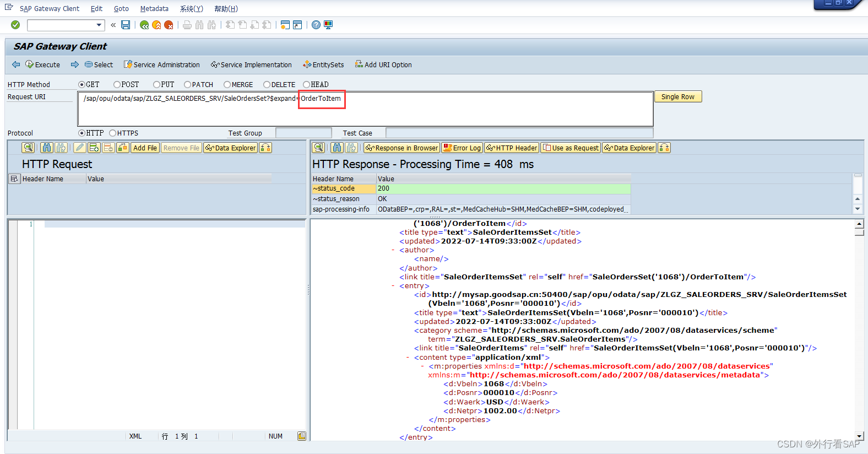Select the PATCH HTTP method
The width and height of the screenshot is (868, 454).
click(187, 84)
